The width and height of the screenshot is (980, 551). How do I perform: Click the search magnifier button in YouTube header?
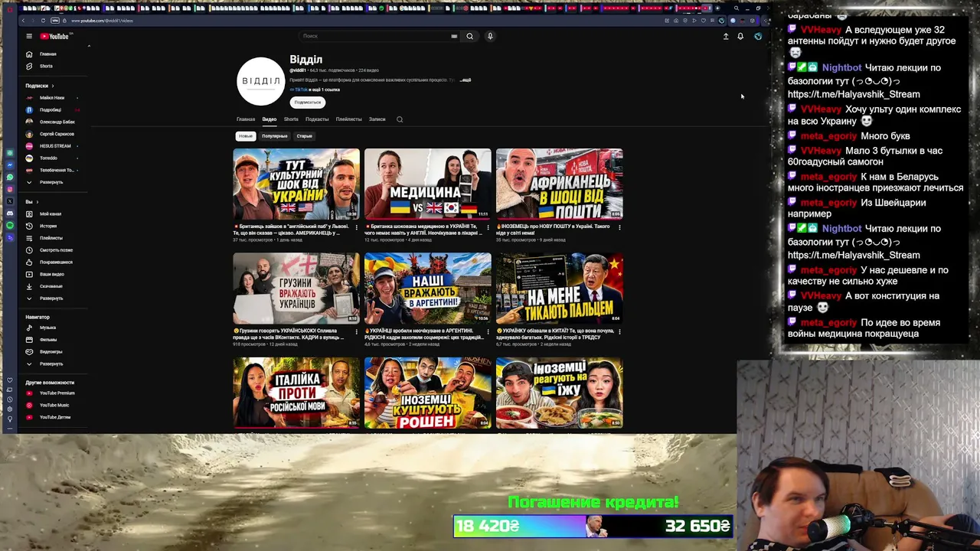point(470,36)
